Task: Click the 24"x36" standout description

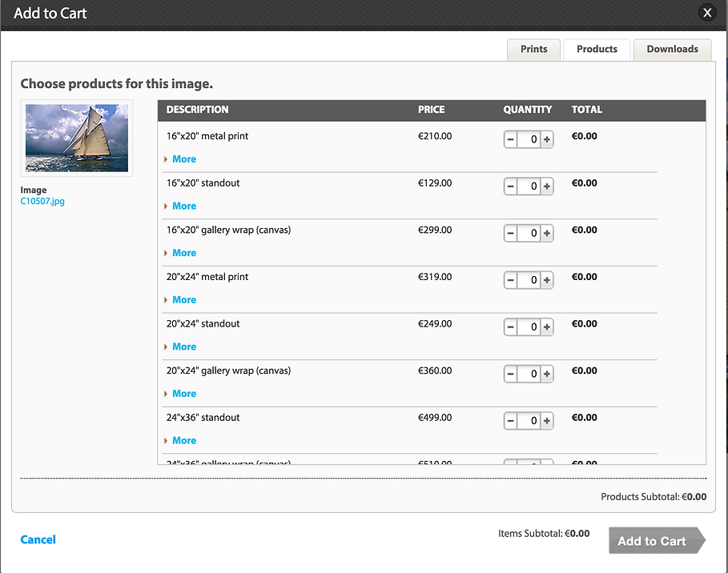Action: 203,418
